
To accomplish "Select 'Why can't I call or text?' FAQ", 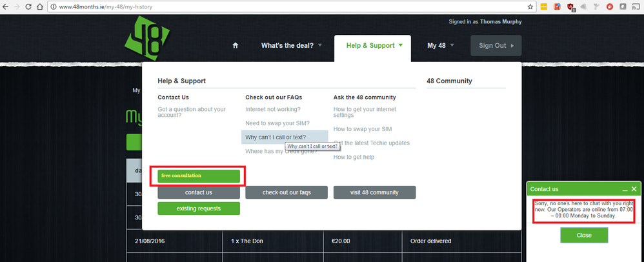I will point(276,137).
